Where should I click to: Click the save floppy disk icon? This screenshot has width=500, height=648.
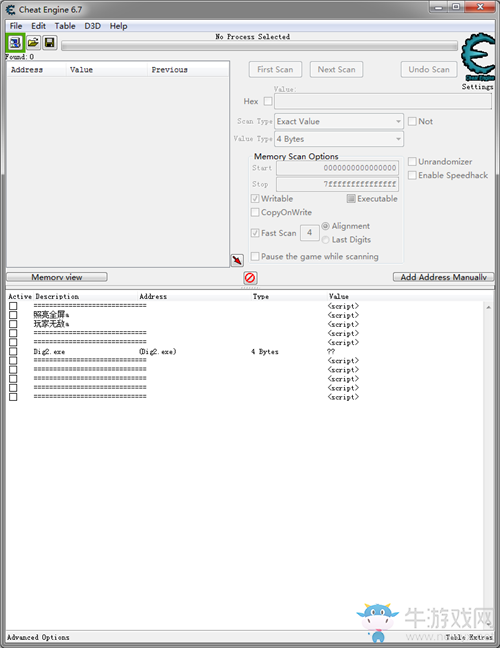50,43
